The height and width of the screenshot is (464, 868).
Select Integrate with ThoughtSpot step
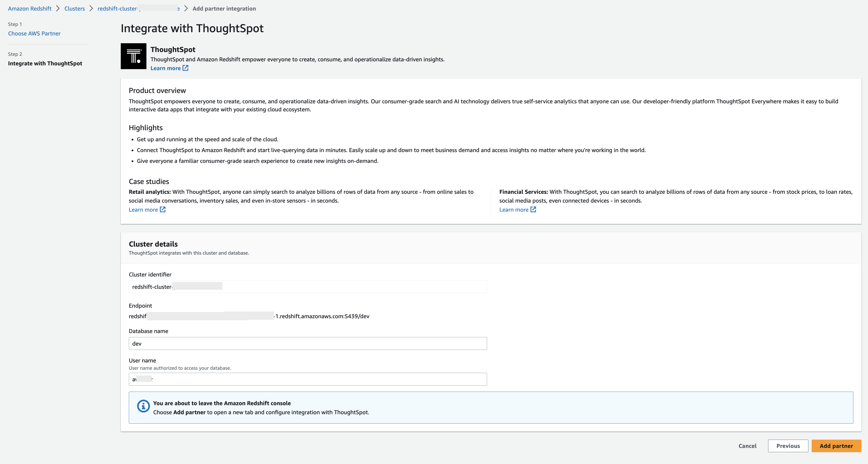point(45,63)
